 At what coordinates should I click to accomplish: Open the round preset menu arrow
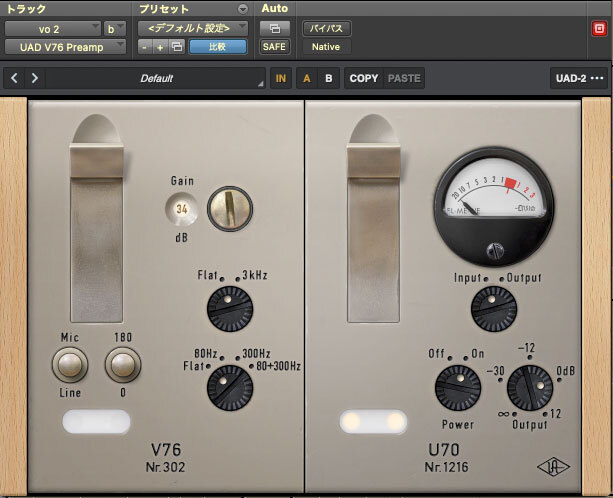(243, 9)
